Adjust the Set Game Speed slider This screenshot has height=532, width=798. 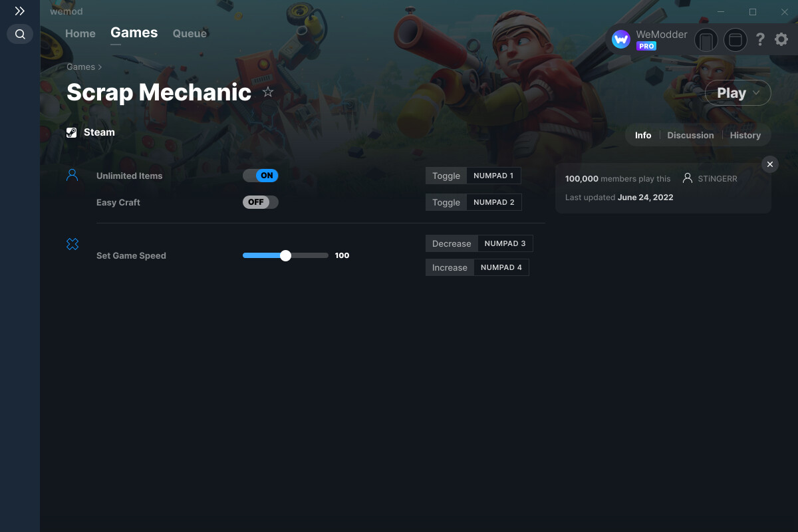[286, 255]
